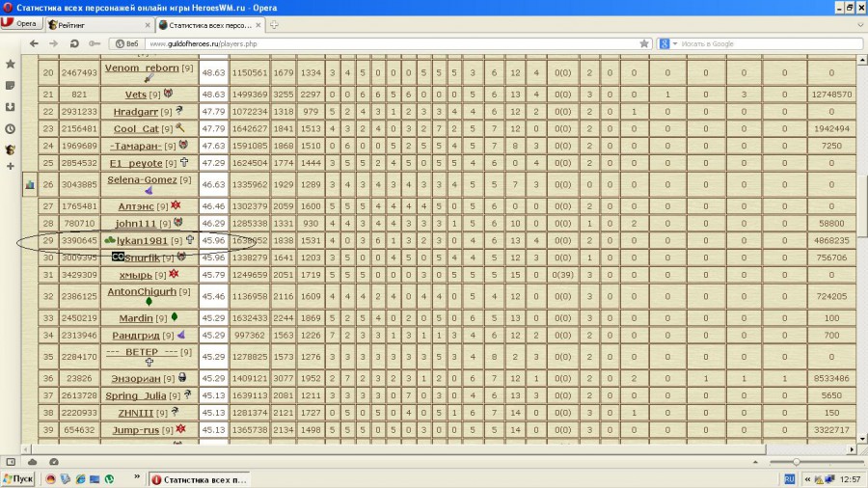Image resolution: width=868 pixels, height=488 pixels.
Task: Click horizontal scrollbar right arrow
Action: pos(852,449)
